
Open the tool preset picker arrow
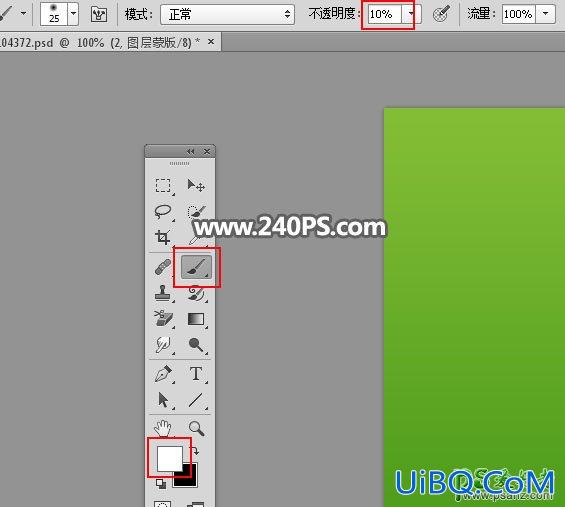24,14
